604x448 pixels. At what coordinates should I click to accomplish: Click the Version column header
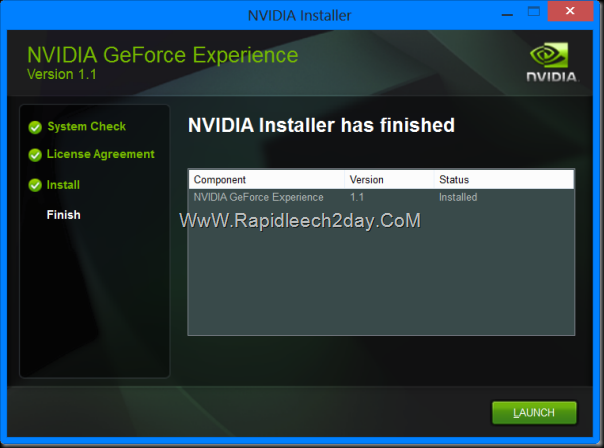click(x=389, y=180)
